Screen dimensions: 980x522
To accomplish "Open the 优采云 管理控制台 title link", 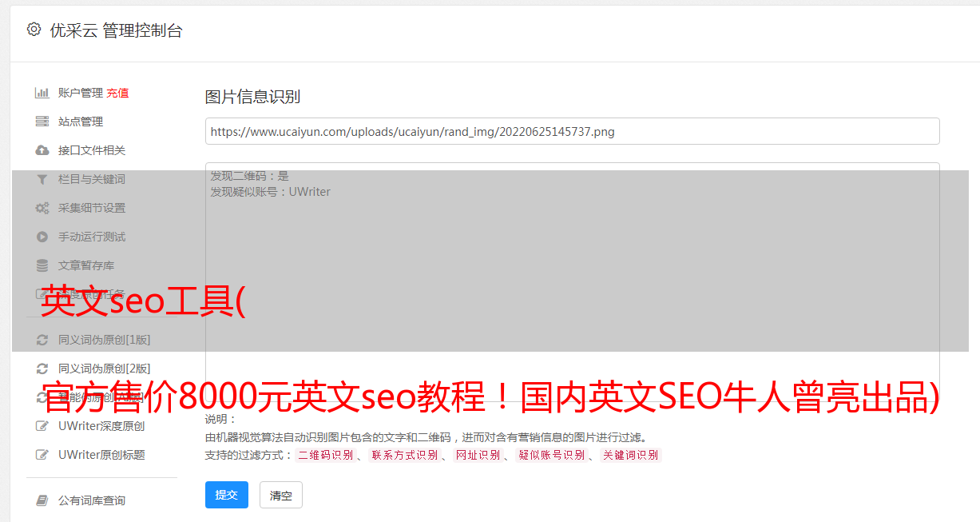I will [116, 30].
